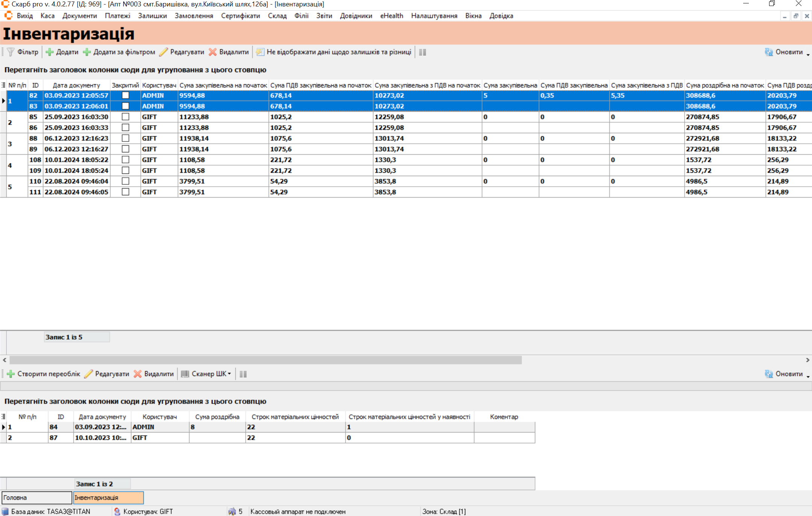Click the green plus Додати icon
The width and height of the screenshot is (812, 516).
49,52
